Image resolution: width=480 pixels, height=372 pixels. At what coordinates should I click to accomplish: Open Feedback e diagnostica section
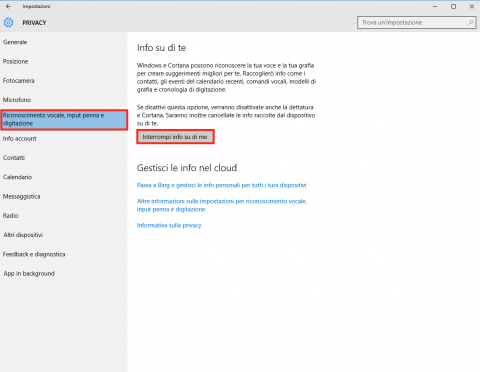click(34, 254)
